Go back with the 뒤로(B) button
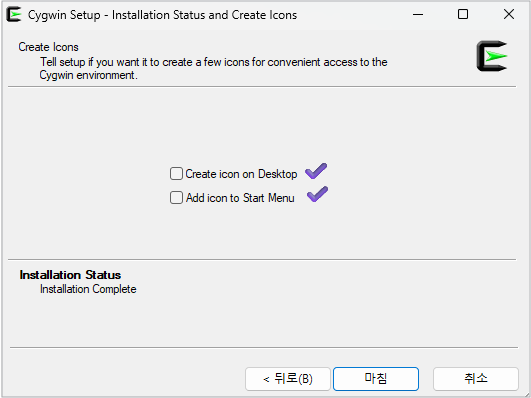The height and width of the screenshot is (398, 531). pos(288,379)
